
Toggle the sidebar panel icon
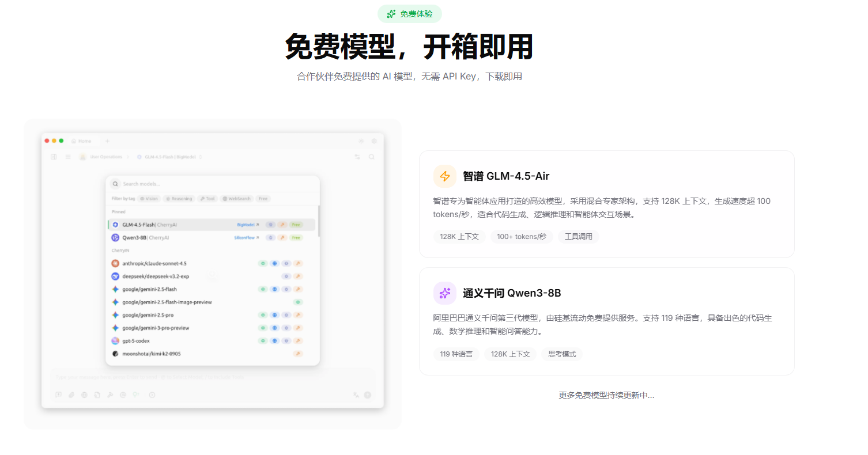(x=54, y=157)
